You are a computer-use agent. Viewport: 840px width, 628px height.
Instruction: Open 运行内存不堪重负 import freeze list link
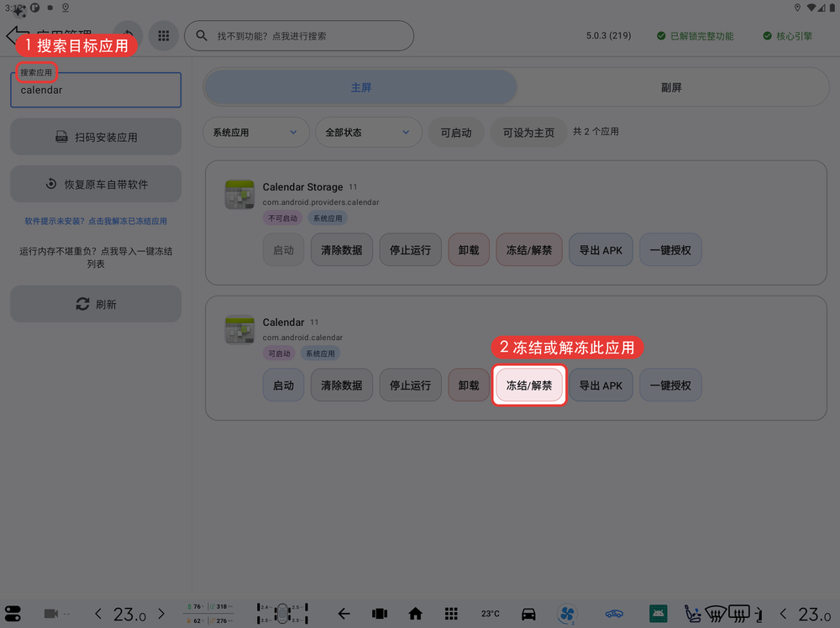click(x=96, y=258)
